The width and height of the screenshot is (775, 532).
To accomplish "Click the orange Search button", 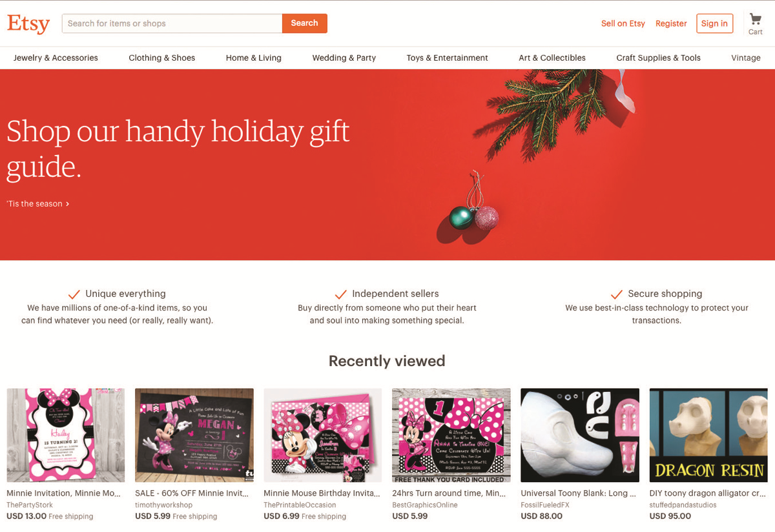I will coord(304,23).
